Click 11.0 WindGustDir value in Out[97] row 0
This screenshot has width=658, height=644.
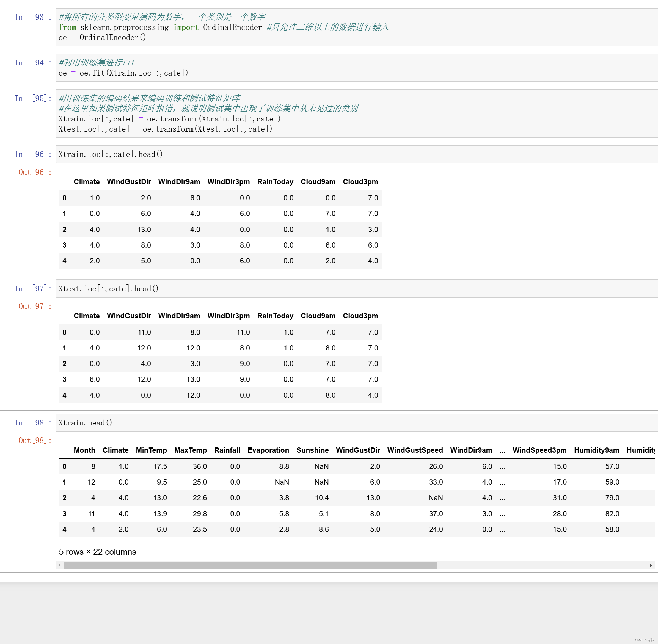tap(144, 332)
